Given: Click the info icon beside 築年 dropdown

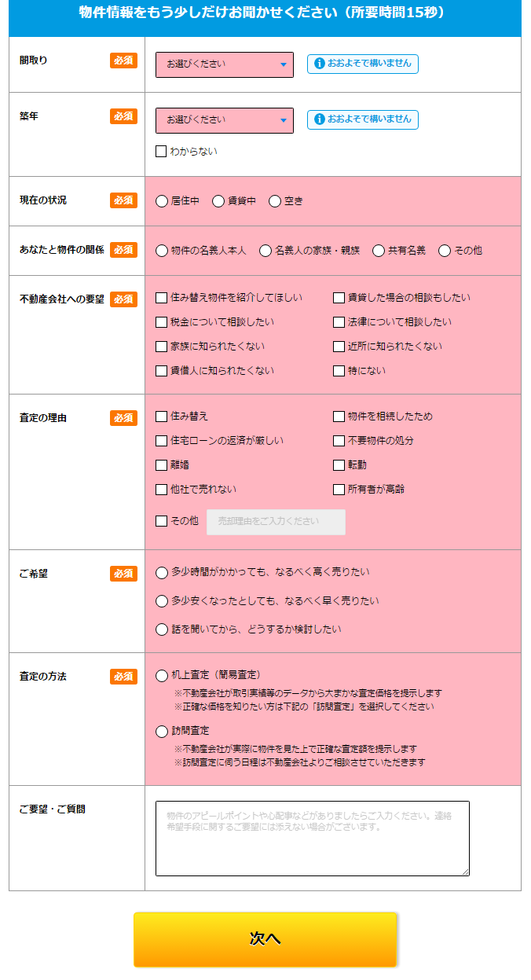Looking at the screenshot, I should [x=320, y=119].
